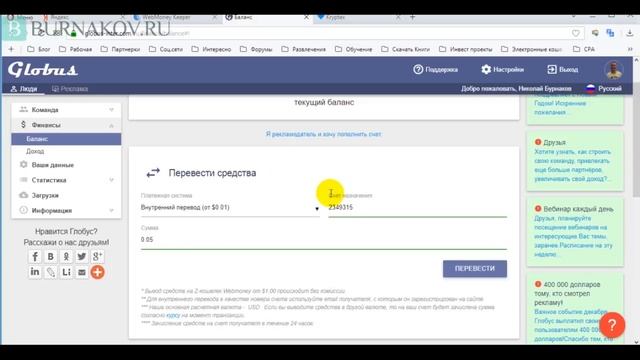
Task: Open Настройки gear settings
Action: coord(502,69)
